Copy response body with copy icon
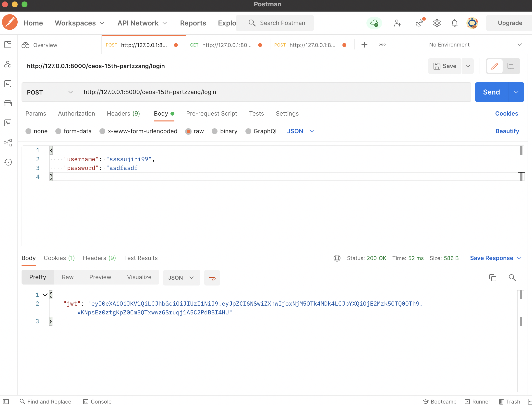The width and height of the screenshot is (532, 405). tap(493, 277)
